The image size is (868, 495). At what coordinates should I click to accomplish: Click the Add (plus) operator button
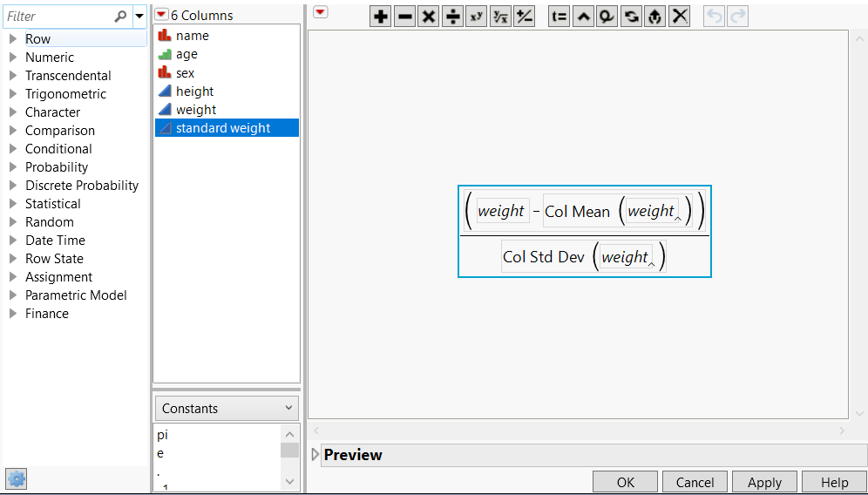pos(381,17)
